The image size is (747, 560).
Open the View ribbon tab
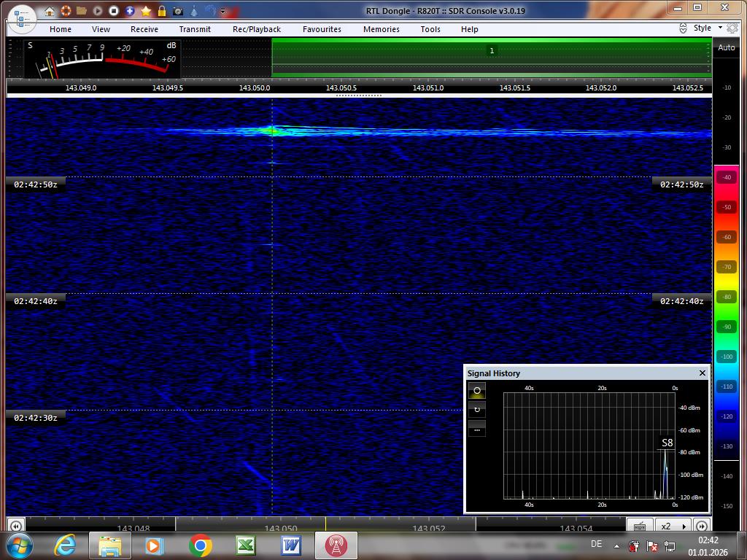pos(101,29)
